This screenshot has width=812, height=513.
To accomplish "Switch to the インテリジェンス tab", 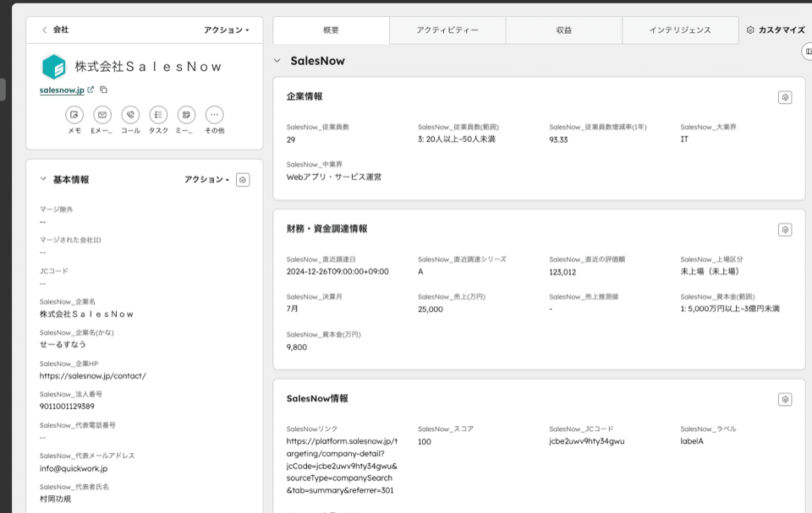I will (x=680, y=30).
